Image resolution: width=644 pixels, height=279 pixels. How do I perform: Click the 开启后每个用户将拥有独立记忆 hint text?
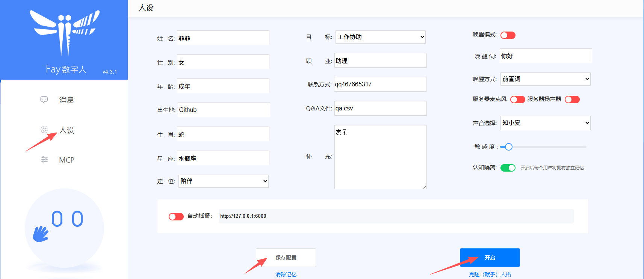(x=552, y=168)
